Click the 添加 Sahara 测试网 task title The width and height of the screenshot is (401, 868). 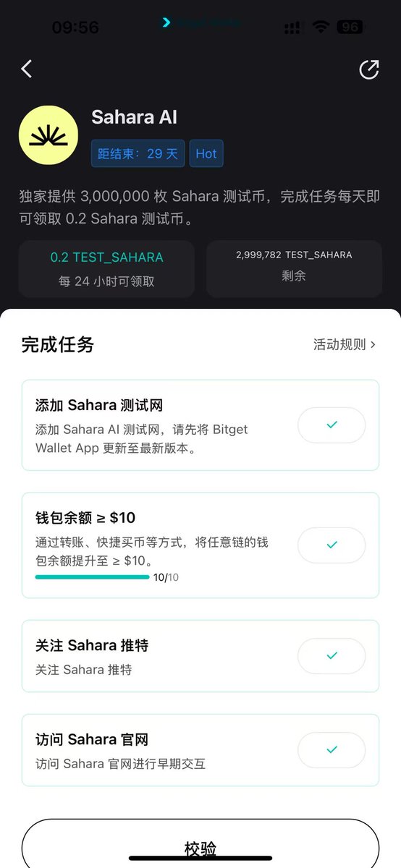pos(99,405)
